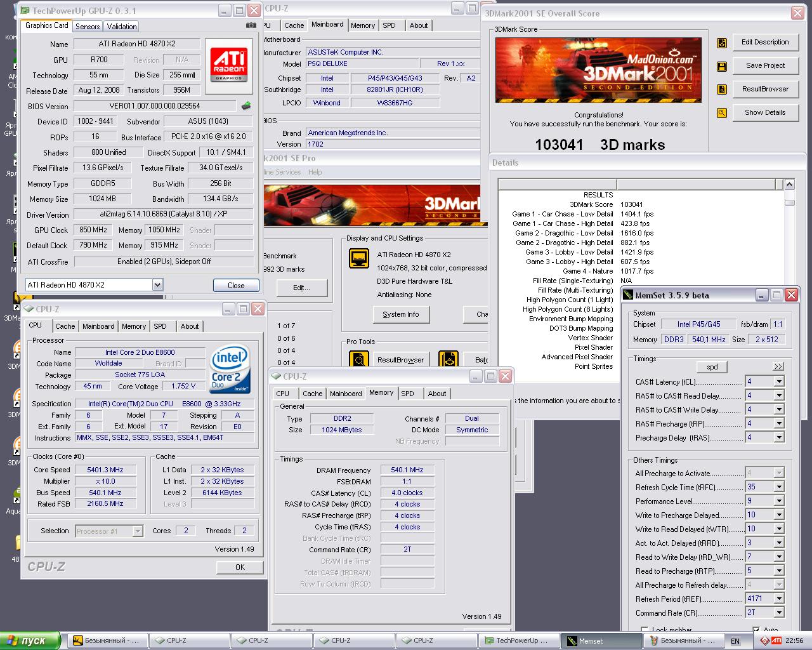Click the BIOS save chip icon in GPU-Z
Image resolution: width=812 pixels, height=650 pixels.
click(x=246, y=106)
